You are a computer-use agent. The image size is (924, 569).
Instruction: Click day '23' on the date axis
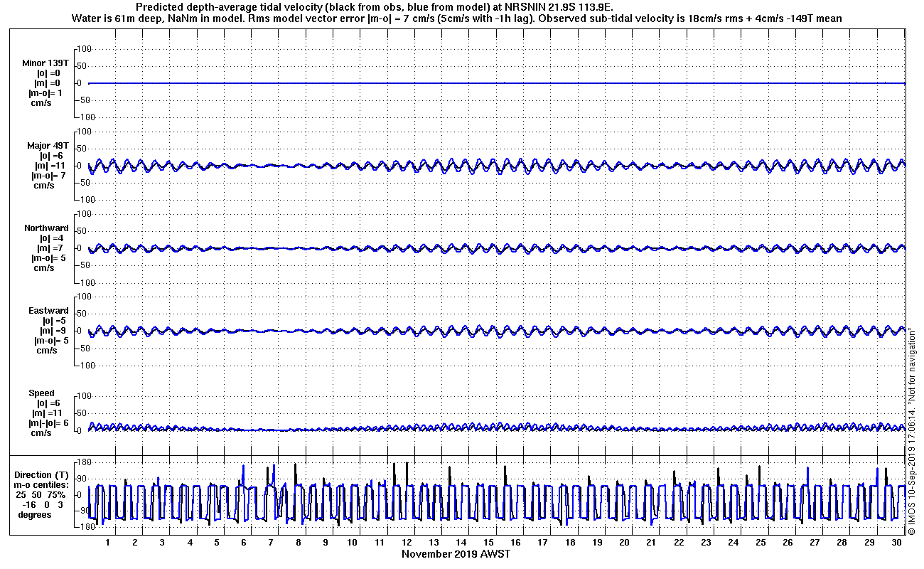706,543
